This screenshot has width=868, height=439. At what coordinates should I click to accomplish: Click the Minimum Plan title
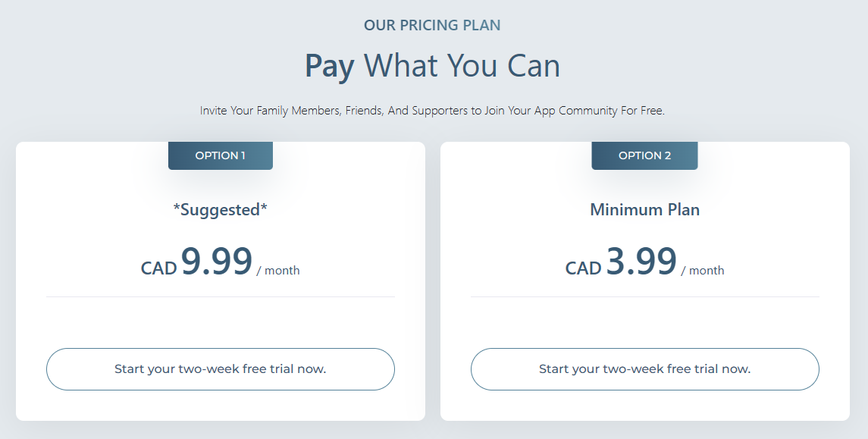644,209
